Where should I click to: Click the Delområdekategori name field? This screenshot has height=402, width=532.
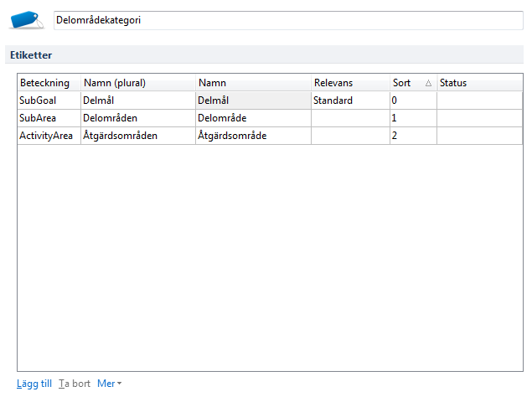pyautogui.click(x=287, y=20)
